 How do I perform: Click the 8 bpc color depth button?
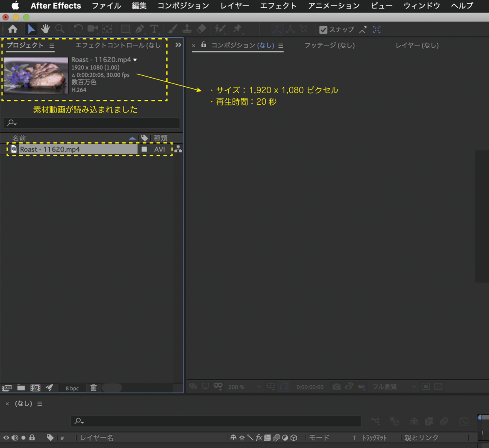point(72,388)
